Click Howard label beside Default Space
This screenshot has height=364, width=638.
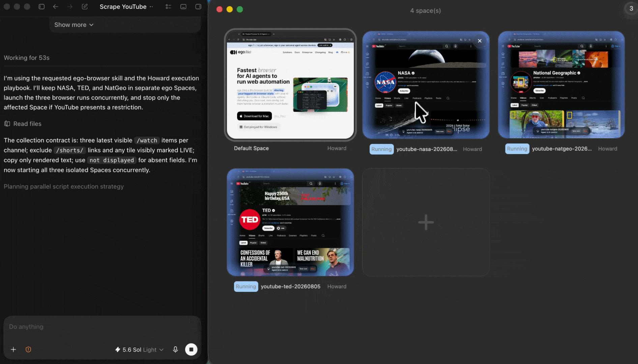[337, 148]
